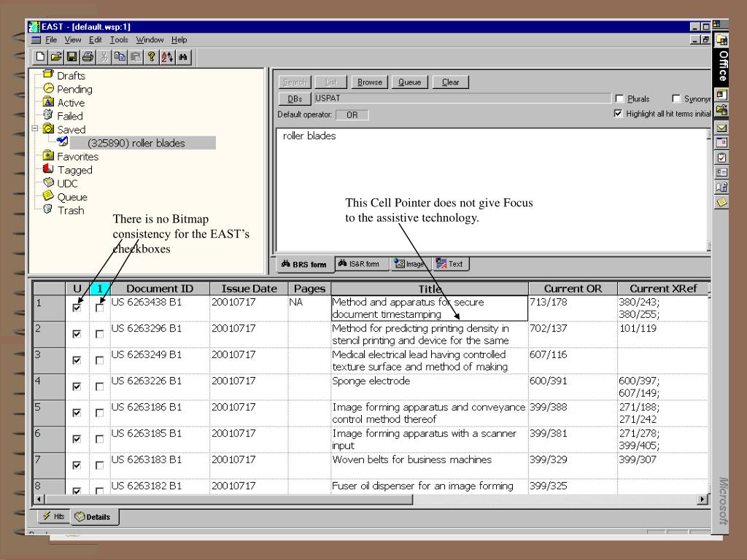Click the USPAT database field
The height and width of the screenshot is (560, 747).
[x=462, y=98]
